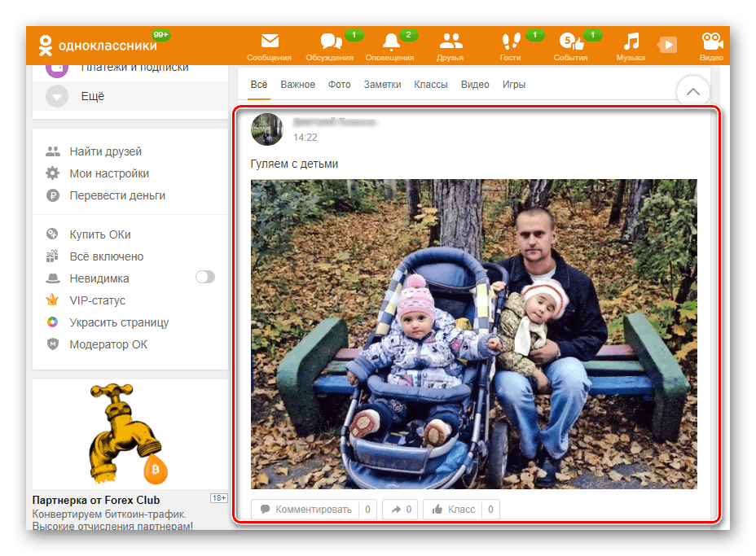756x556 pixels.
Task: Click the blurred author name above 14:22
Action: (x=334, y=122)
